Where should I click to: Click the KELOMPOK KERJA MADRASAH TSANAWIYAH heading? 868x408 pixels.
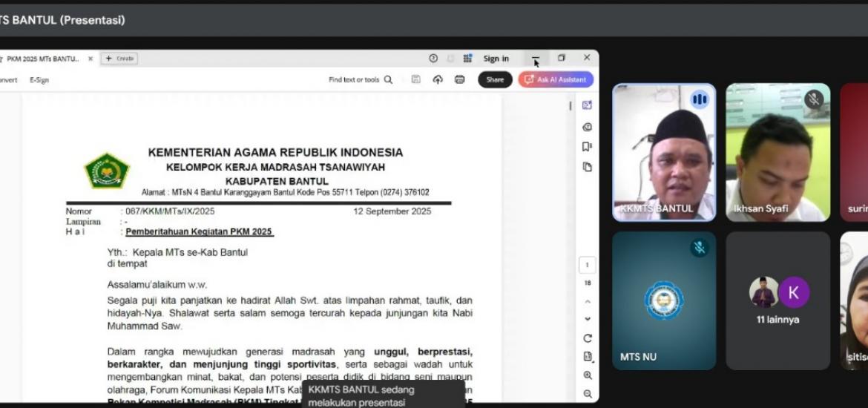point(276,167)
